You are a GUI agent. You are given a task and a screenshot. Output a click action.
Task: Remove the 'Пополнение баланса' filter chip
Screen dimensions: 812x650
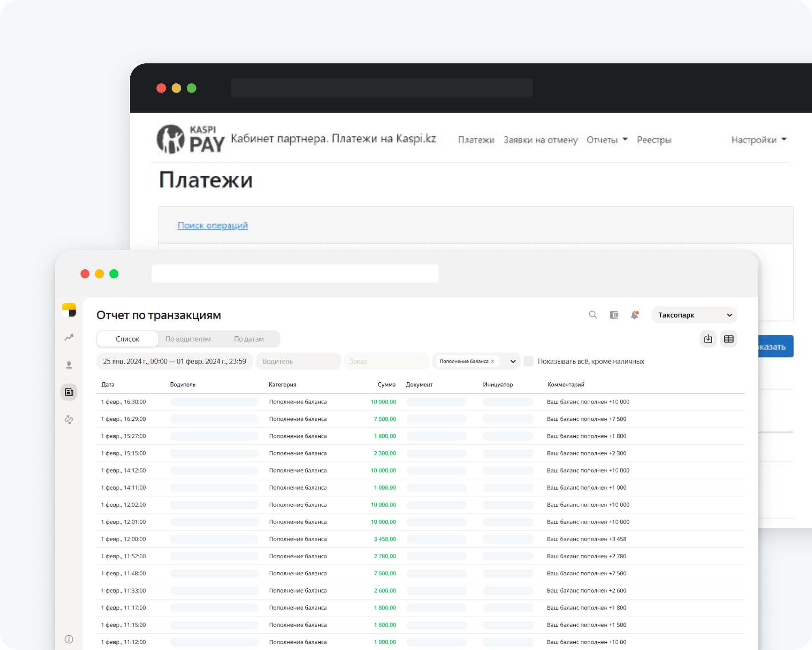tap(492, 361)
